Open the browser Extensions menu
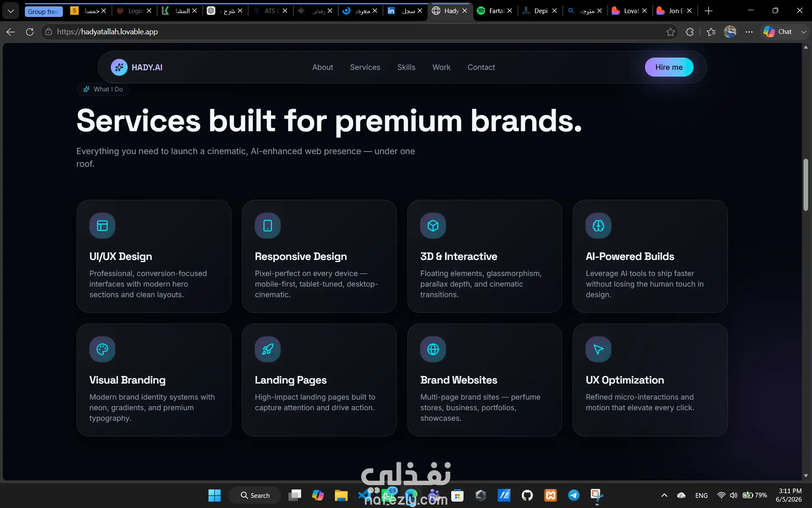812x508 pixels. click(x=690, y=32)
